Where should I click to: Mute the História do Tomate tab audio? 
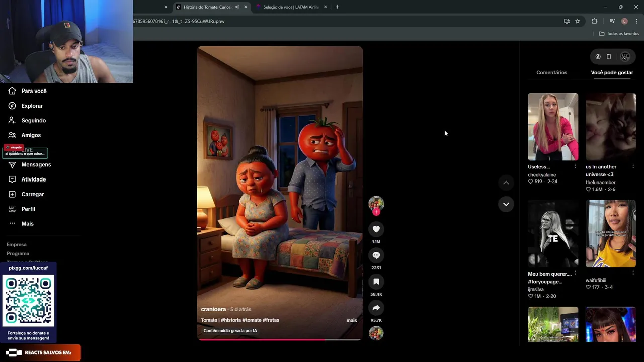tap(237, 7)
